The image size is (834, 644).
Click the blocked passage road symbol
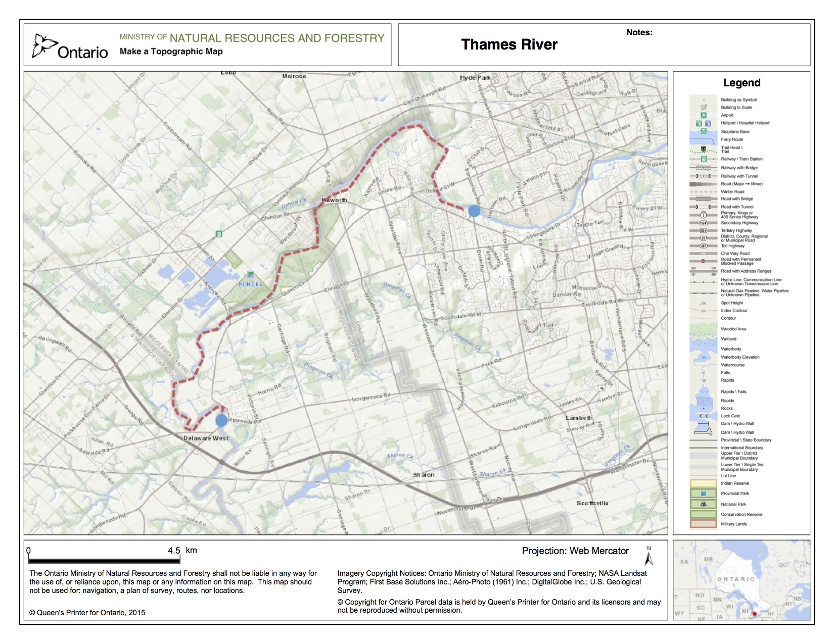click(703, 261)
